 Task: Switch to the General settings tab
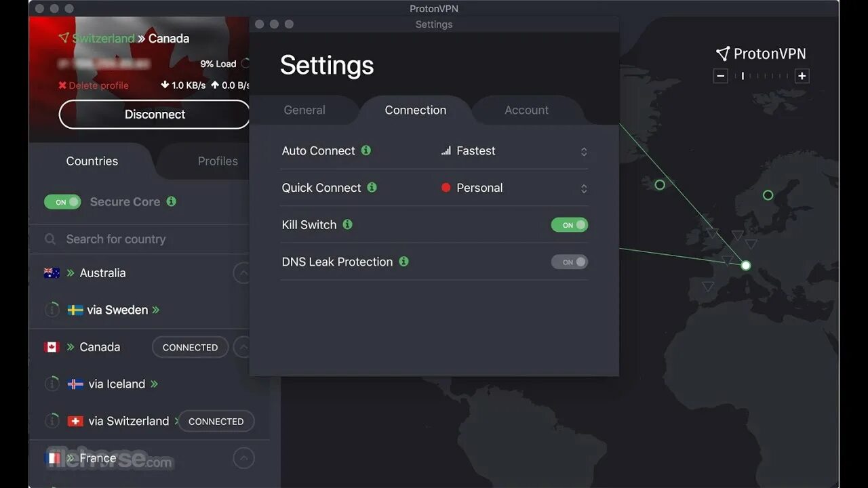(304, 110)
